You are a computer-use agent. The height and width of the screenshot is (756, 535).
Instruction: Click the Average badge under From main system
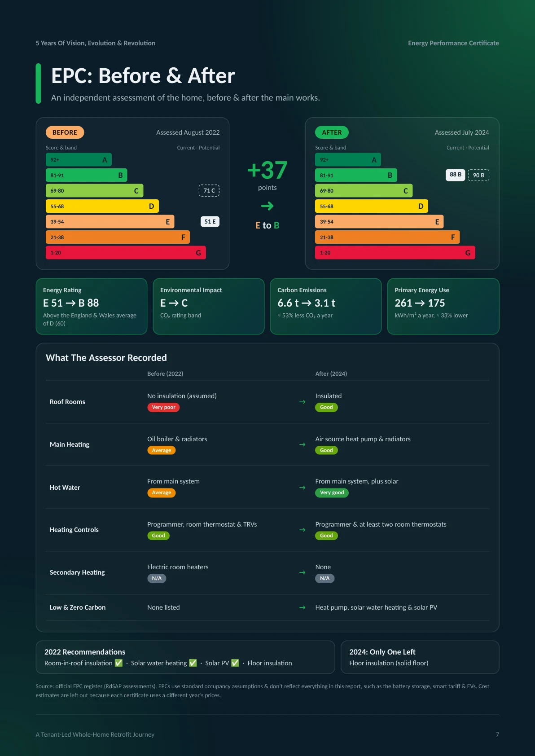pyautogui.click(x=162, y=492)
